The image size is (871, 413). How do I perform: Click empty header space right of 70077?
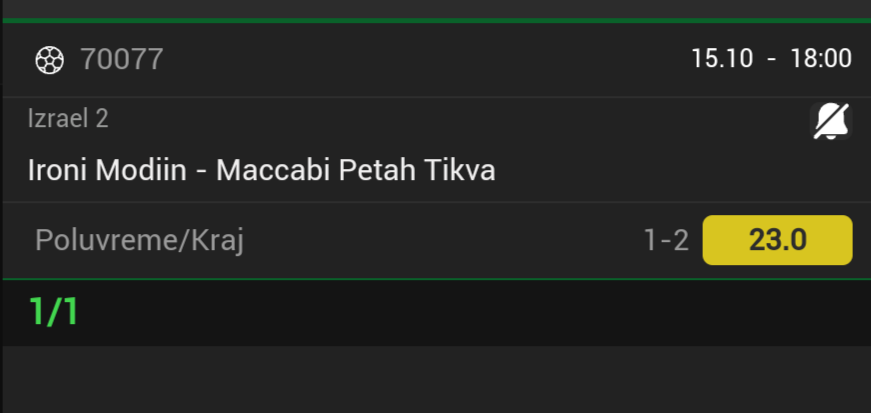[x=420, y=60]
